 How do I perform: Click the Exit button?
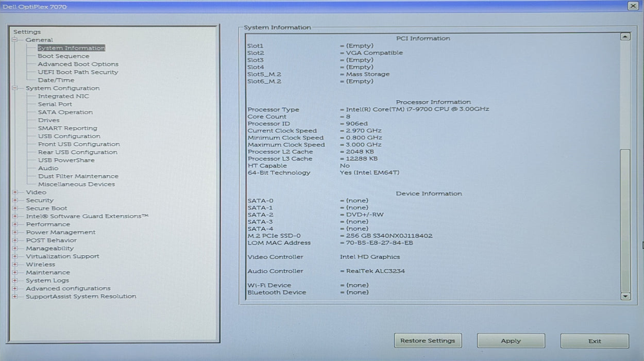[x=595, y=341]
